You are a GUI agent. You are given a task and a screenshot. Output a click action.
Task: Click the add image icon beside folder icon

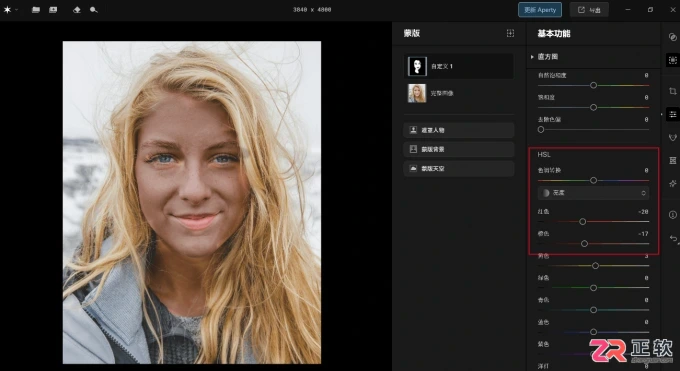coord(53,10)
